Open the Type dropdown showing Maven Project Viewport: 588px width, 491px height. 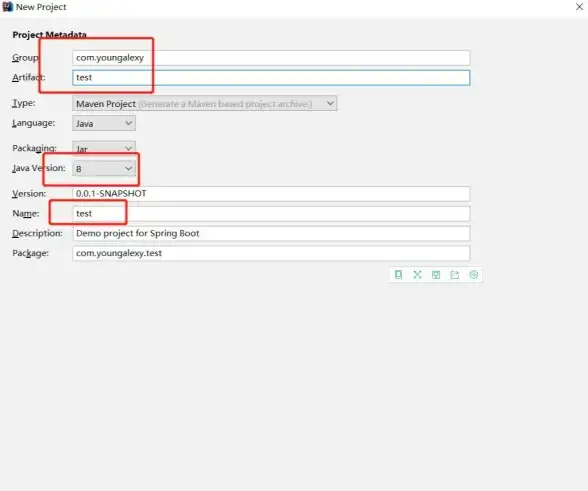(204, 104)
